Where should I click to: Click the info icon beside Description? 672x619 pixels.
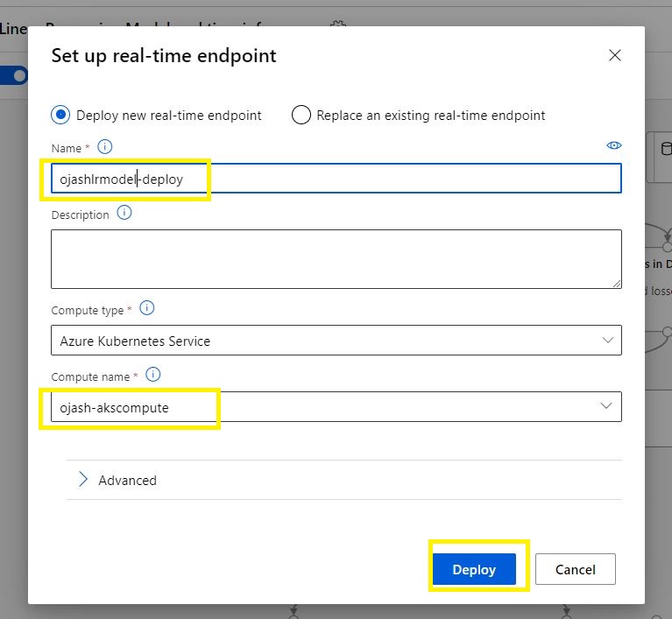click(124, 213)
